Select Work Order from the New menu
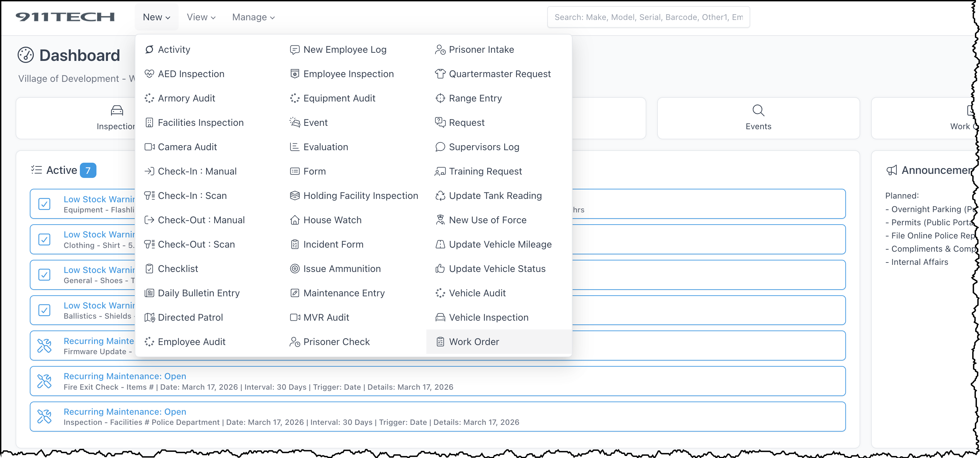The width and height of the screenshot is (980, 458). [474, 341]
